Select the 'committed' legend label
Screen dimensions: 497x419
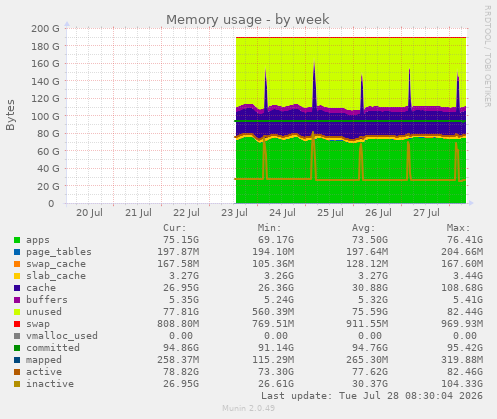click(x=53, y=348)
